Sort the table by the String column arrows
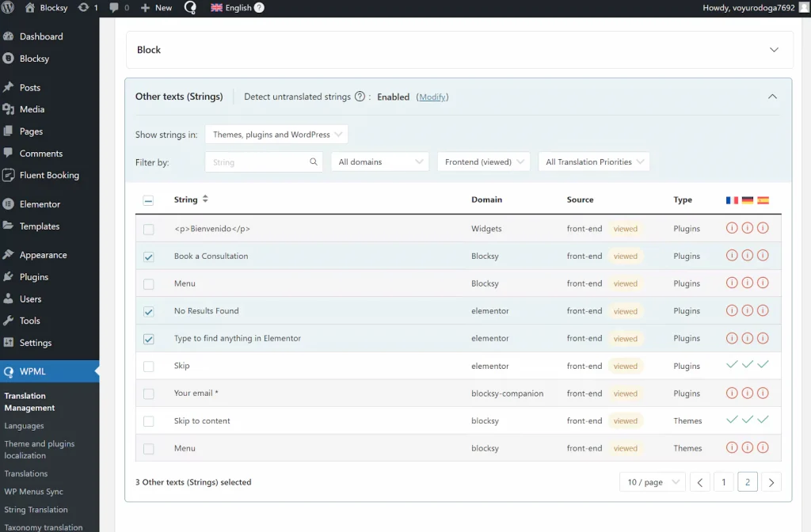The width and height of the screenshot is (811, 532). coord(205,199)
